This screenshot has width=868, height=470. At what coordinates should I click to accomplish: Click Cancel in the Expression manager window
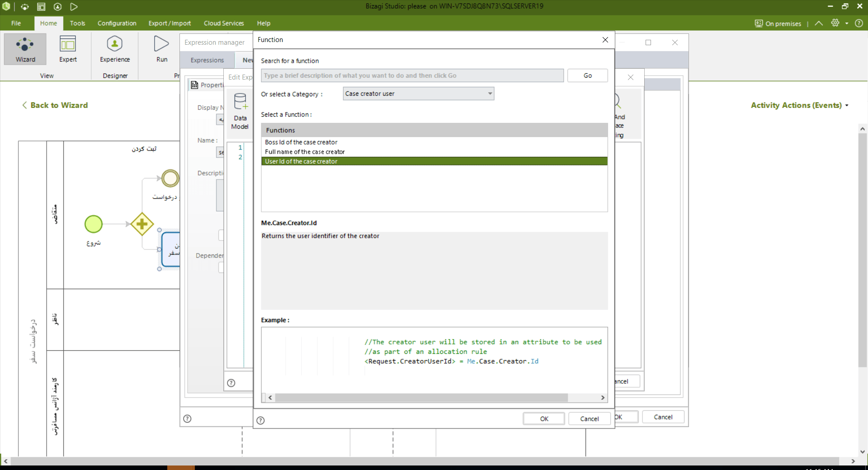coord(663,417)
